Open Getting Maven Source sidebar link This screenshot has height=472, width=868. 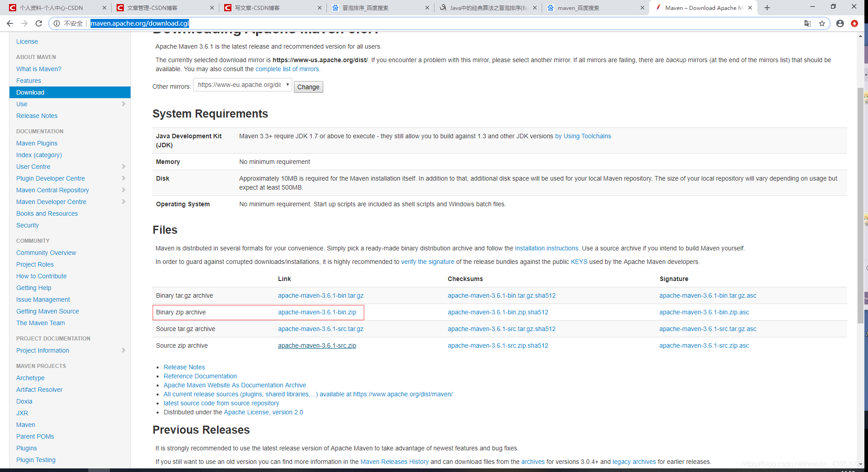[x=48, y=311]
